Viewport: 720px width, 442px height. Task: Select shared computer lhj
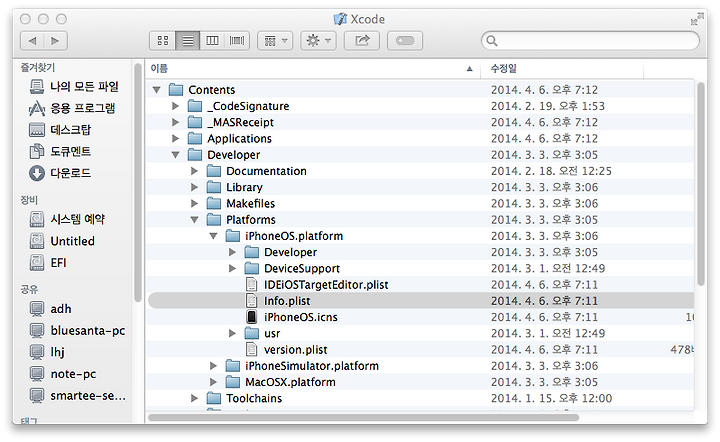point(47,352)
